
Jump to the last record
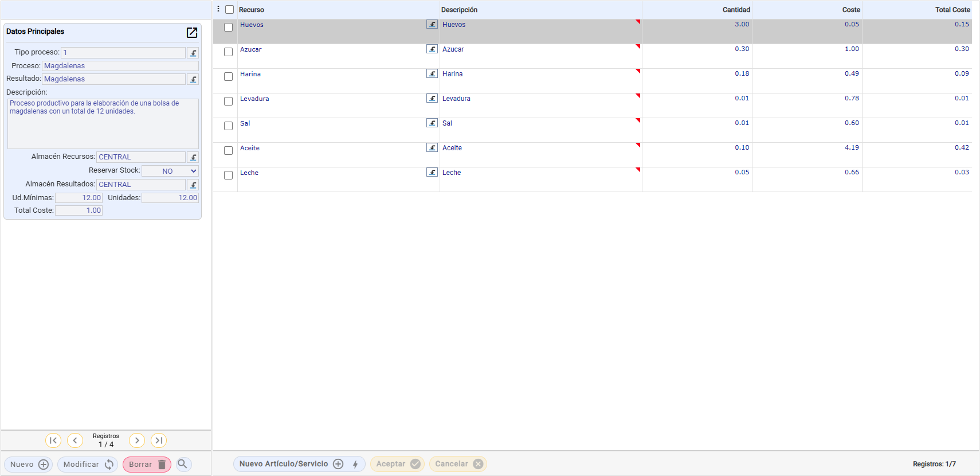159,440
